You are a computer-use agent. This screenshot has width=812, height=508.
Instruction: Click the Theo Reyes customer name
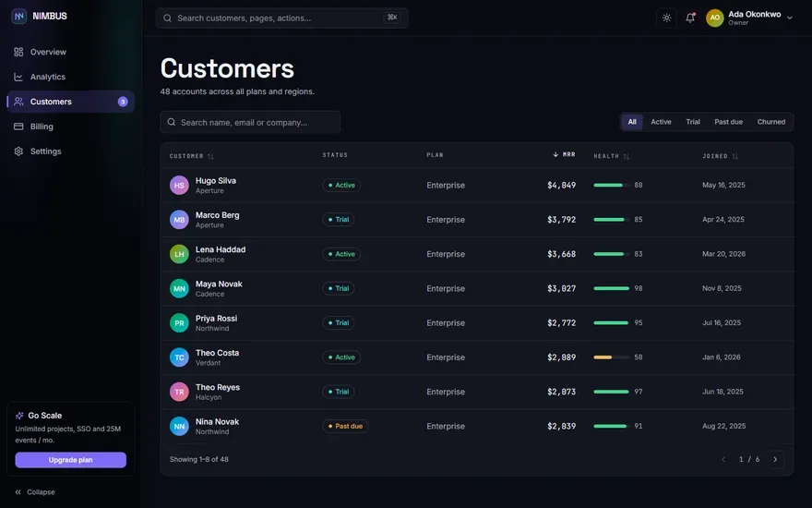pos(218,387)
